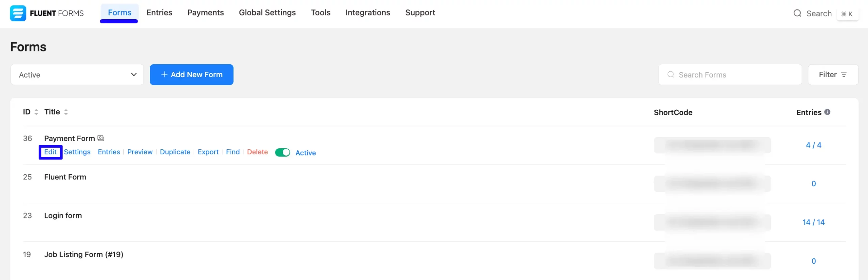Go to the Integrations tab
This screenshot has height=280, width=868.
[368, 13]
